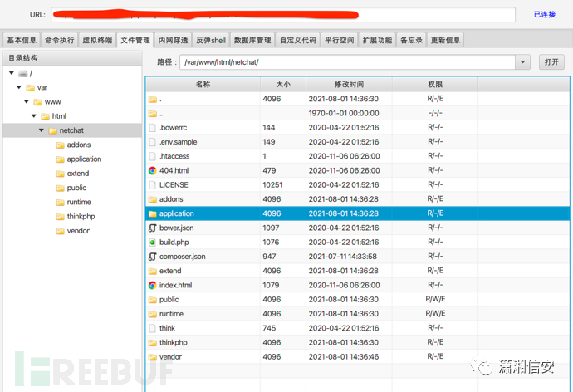
Task: Click the folder icon of the '.' current directory row
Action: click(x=153, y=99)
